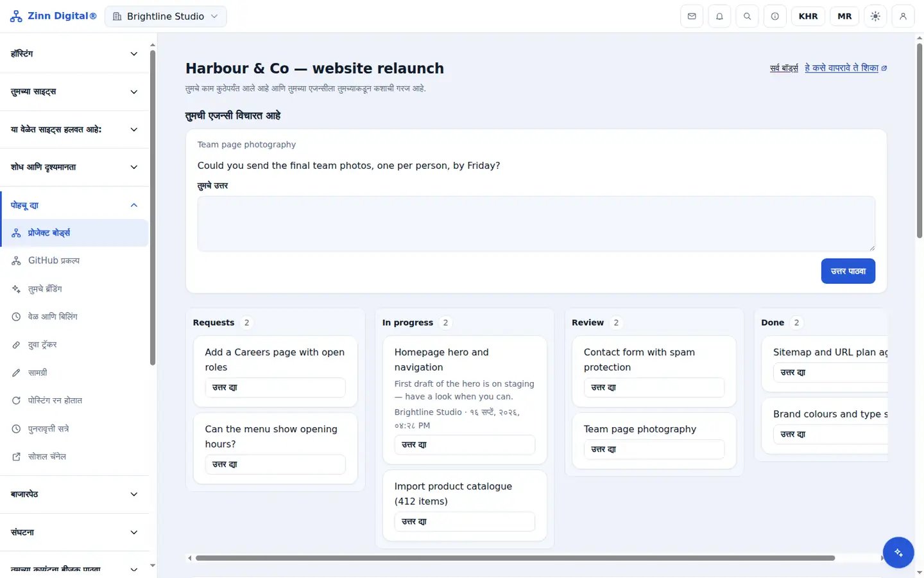924x578 pixels.
Task: Toggle the light/dark theme sun icon
Action: click(x=875, y=16)
